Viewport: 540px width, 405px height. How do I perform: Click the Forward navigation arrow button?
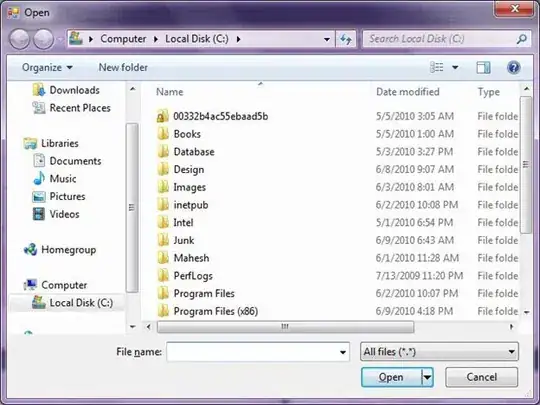(x=43, y=39)
